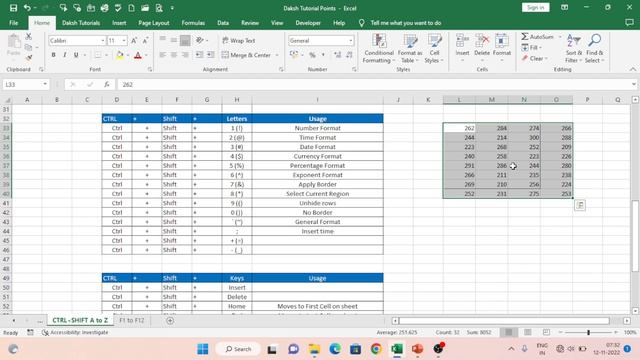Apply the red Font Color A
640x360 pixels.
pyautogui.click(x=138, y=55)
